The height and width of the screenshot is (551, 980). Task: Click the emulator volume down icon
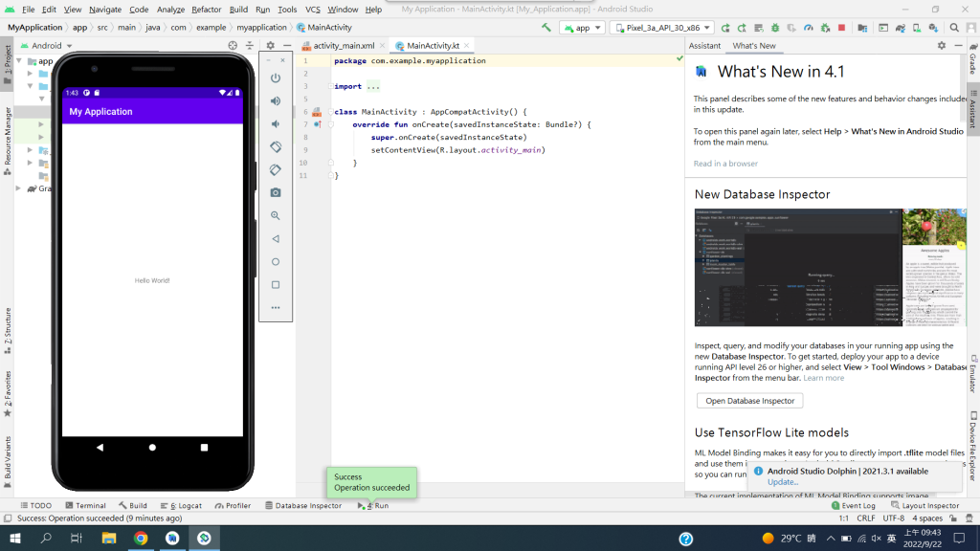point(276,123)
